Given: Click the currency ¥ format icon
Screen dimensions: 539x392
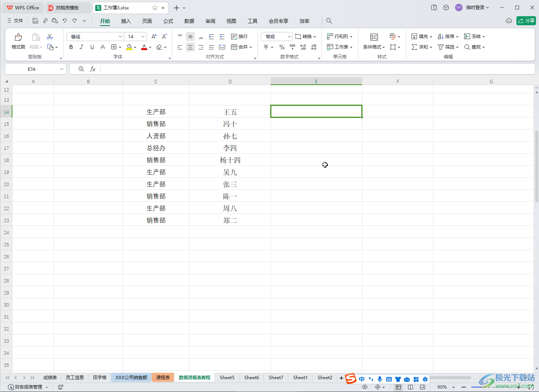Looking at the screenshot, I should click(x=266, y=47).
